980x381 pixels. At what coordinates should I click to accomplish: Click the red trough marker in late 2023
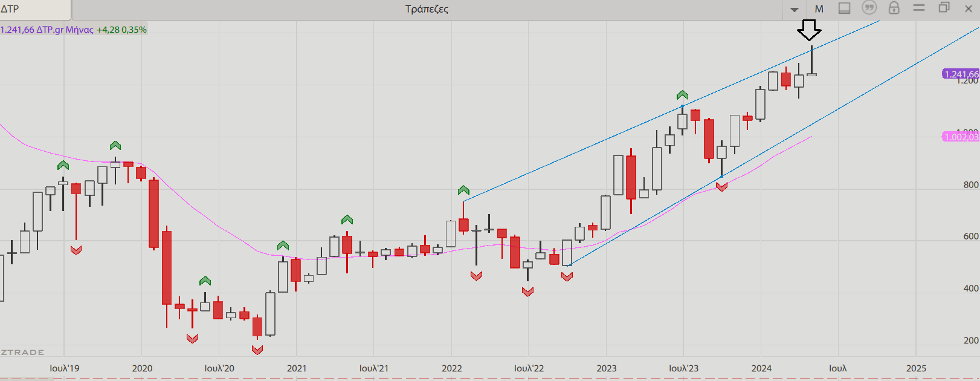(x=721, y=187)
